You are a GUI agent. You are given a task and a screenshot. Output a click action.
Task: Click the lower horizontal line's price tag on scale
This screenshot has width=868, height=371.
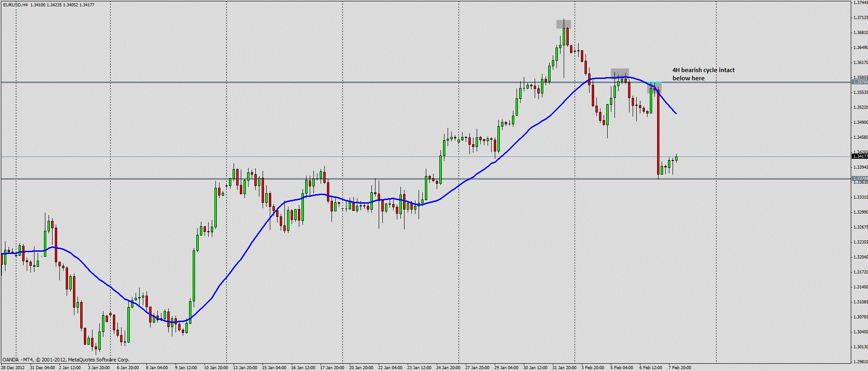[x=859, y=179]
